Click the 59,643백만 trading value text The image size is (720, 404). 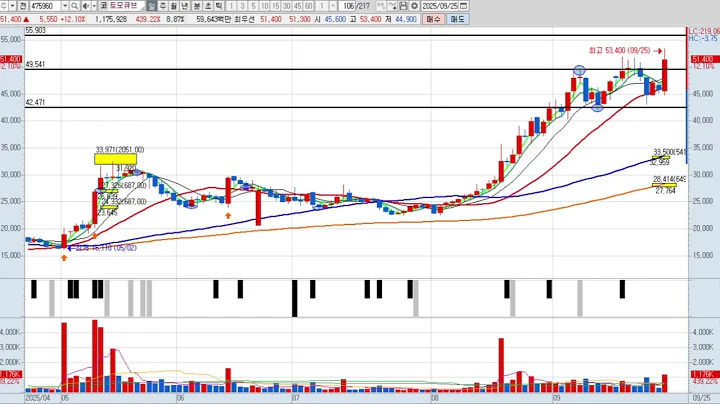214,19
